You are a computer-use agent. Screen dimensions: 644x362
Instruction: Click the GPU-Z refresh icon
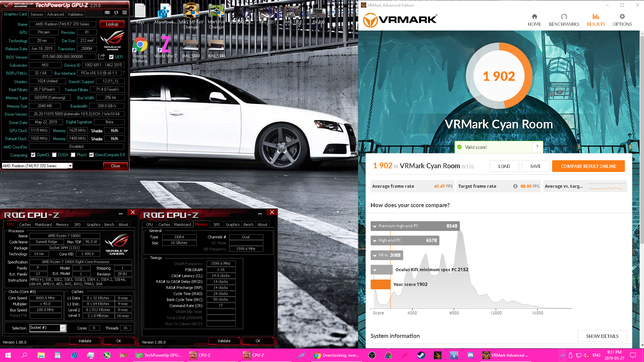116,13
